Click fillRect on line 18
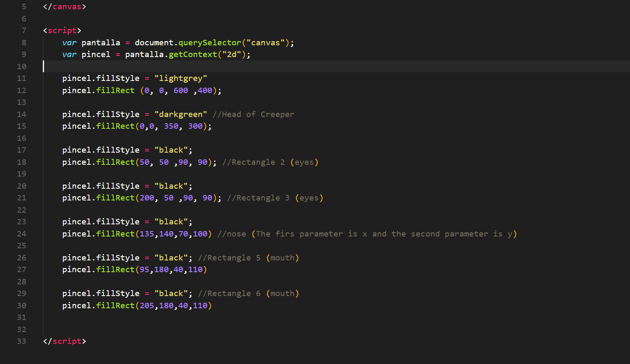Screen dimensions: 630x364 point(115,162)
